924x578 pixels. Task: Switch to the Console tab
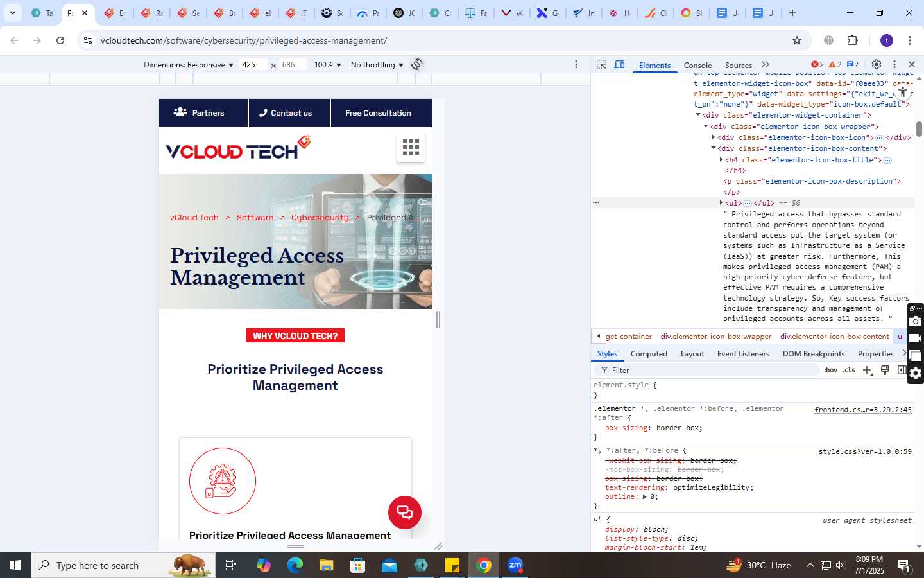point(697,65)
